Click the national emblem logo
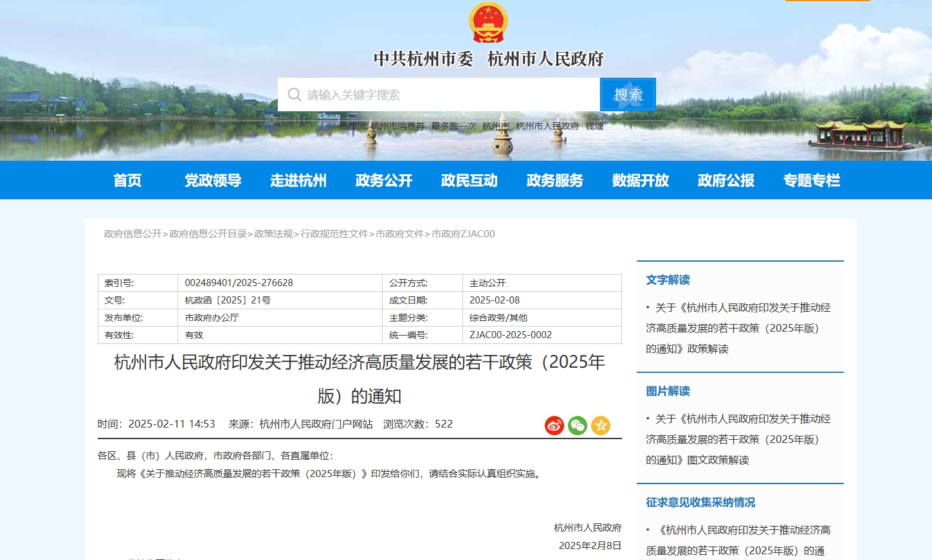932x560 pixels. click(x=488, y=23)
